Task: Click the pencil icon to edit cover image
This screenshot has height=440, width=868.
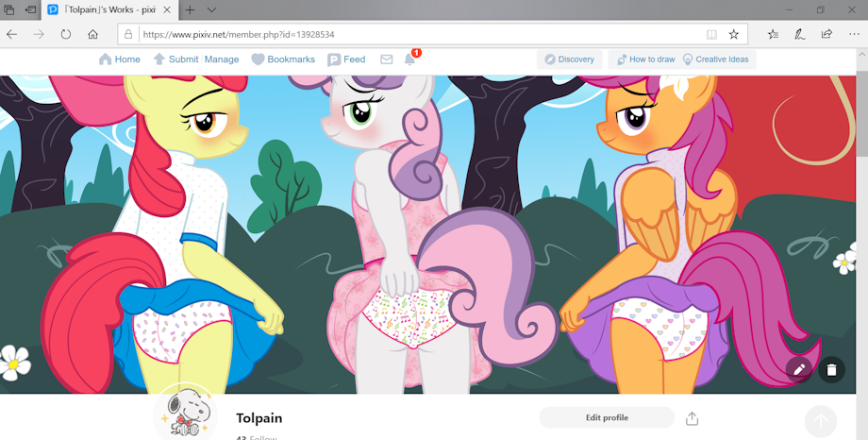Action: (x=798, y=369)
